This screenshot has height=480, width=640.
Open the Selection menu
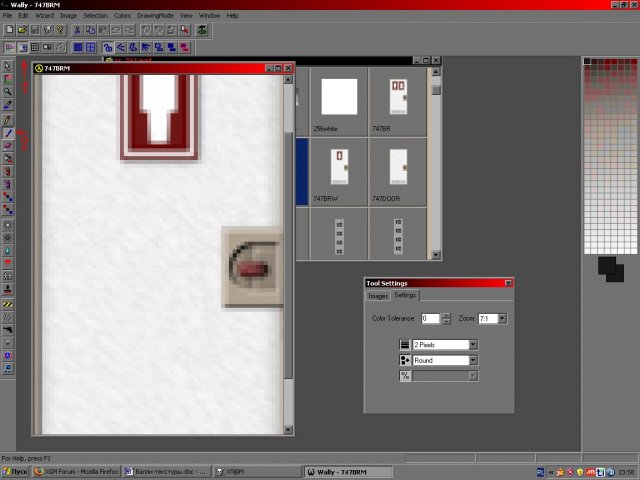(95, 16)
